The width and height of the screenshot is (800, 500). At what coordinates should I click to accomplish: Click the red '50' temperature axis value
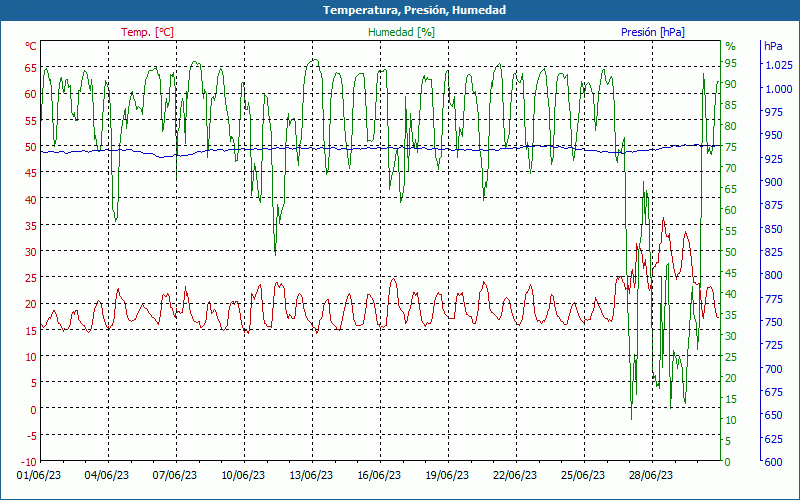(31, 147)
